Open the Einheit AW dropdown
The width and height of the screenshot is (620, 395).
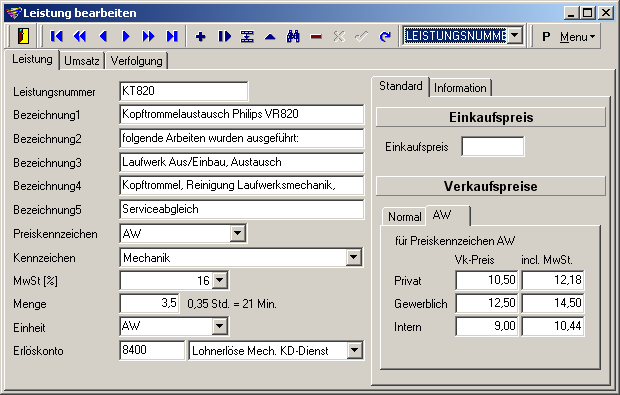pyautogui.click(x=220, y=327)
